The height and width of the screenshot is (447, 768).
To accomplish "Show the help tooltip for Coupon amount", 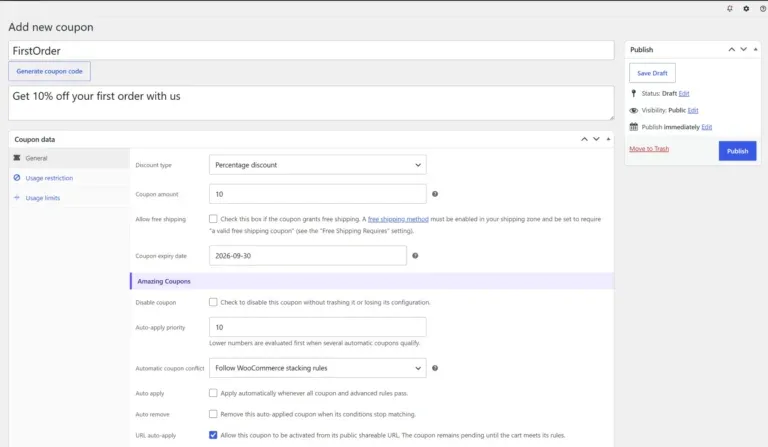I will (x=435, y=194).
